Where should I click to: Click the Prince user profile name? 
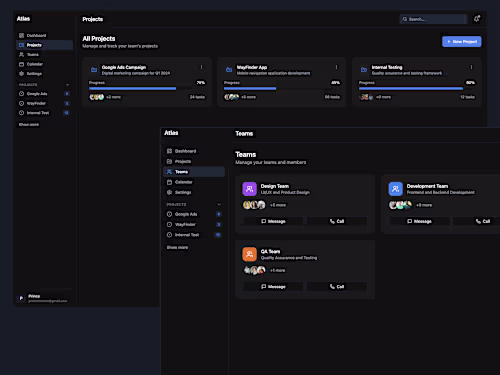tap(34, 296)
